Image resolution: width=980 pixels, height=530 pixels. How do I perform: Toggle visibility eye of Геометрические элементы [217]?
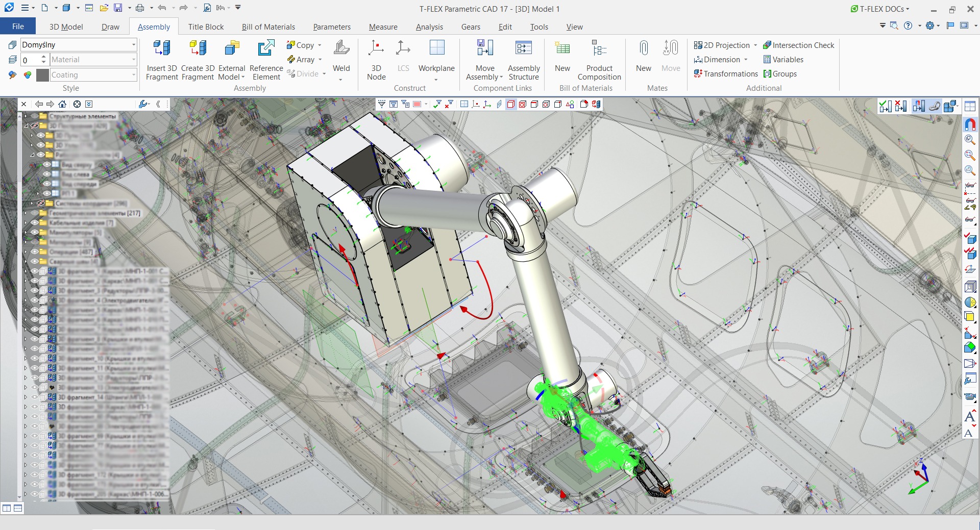tap(35, 213)
